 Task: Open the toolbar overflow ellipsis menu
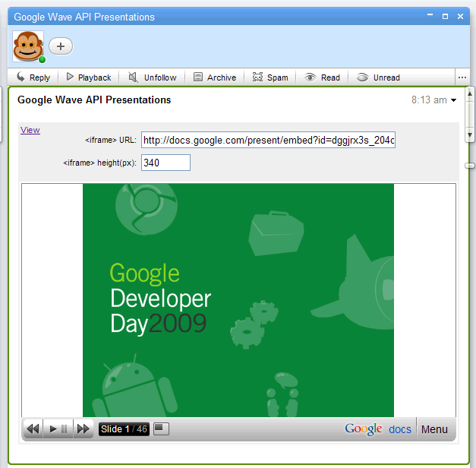pyautogui.click(x=462, y=77)
